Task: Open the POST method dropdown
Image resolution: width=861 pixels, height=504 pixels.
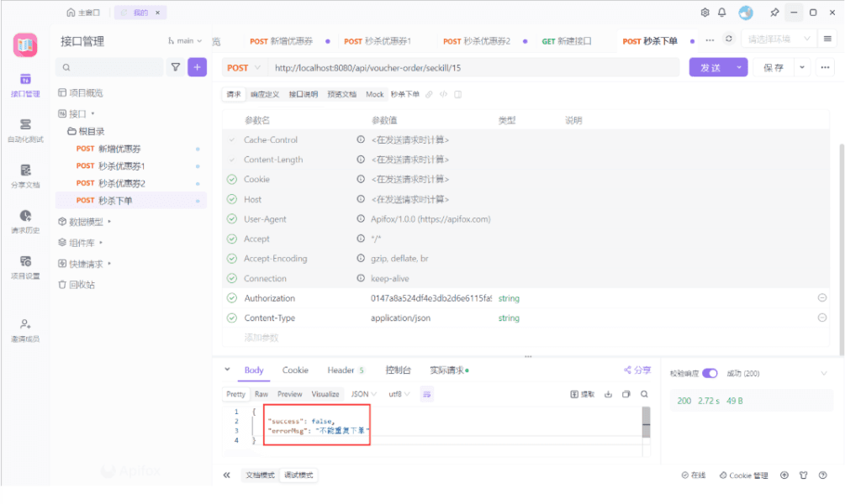Action: 245,68
